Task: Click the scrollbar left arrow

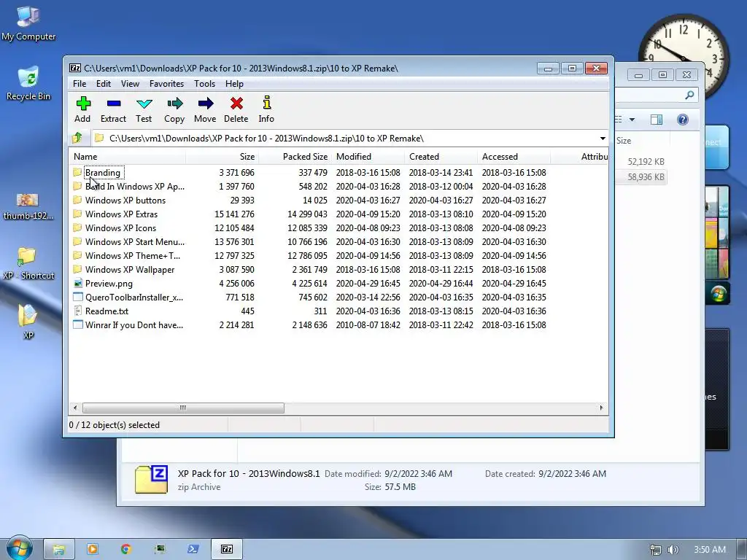Action: 75,408
